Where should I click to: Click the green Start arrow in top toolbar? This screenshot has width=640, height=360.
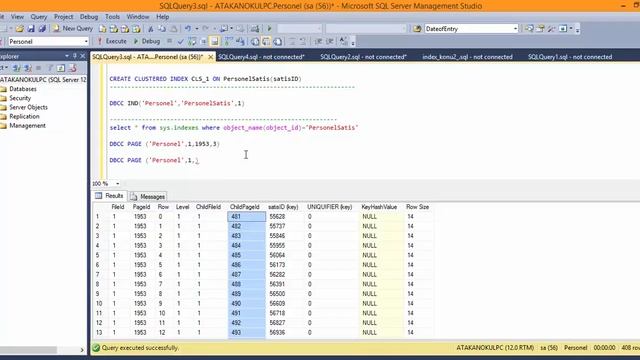click(x=269, y=29)
